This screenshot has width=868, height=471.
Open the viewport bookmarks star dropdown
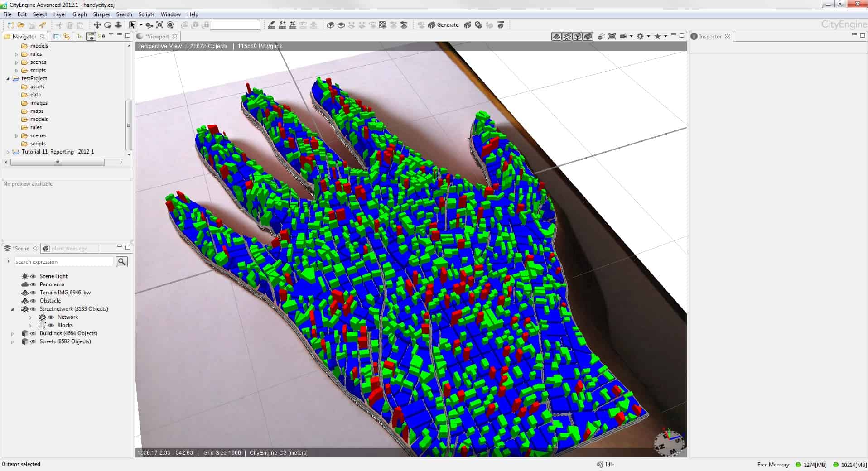click(x=665, y=36)
